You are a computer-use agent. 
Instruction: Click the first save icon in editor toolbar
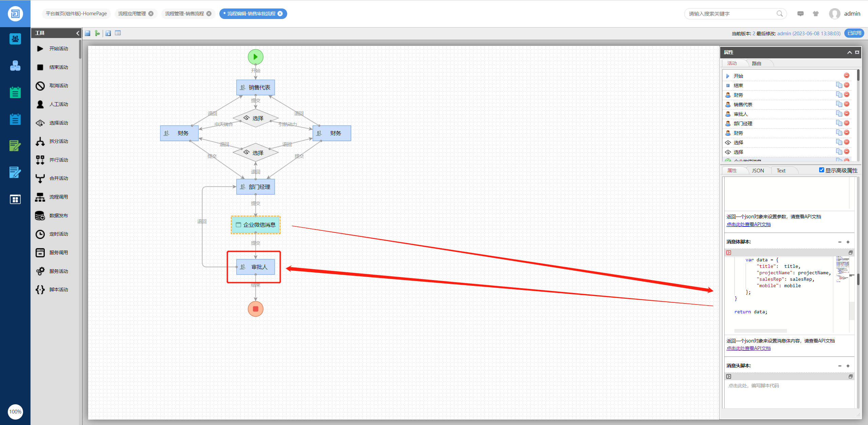point(87,33)
